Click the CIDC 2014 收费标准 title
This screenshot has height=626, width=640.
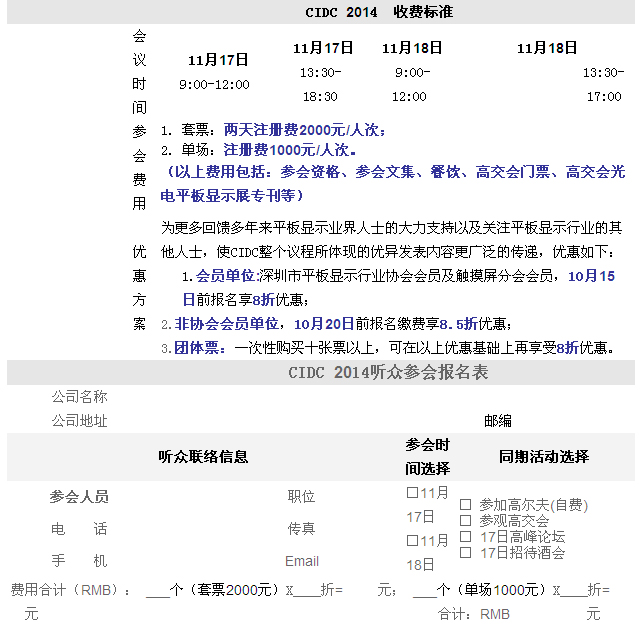379,12
